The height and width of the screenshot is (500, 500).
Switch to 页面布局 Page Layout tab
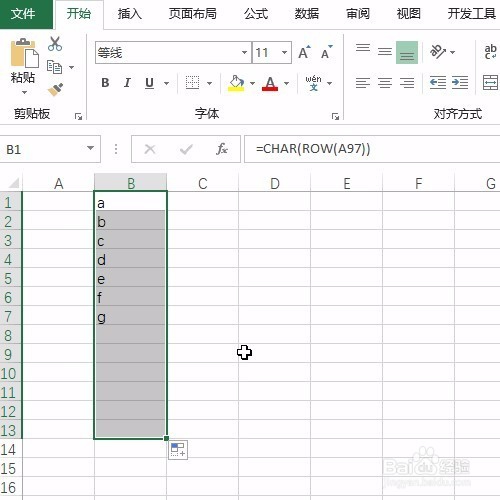193,14
